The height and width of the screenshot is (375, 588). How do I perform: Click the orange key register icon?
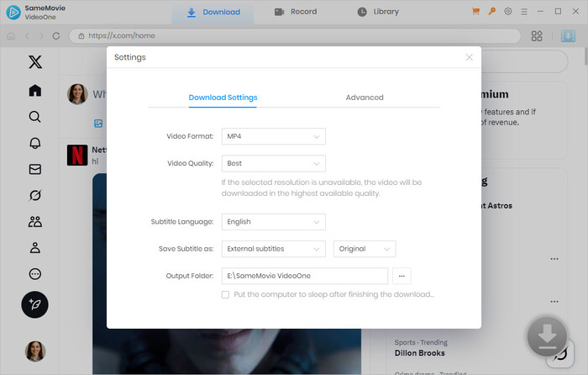492,11
